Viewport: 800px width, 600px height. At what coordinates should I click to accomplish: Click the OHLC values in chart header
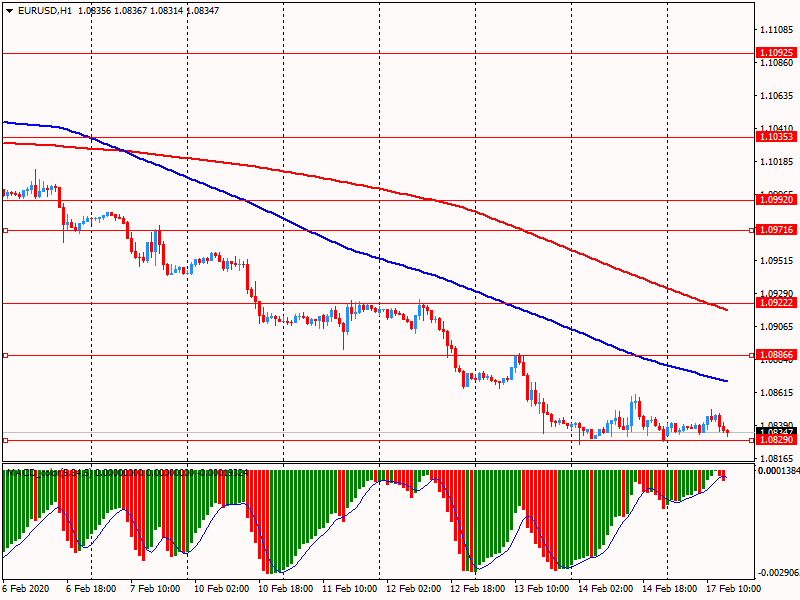148,10
